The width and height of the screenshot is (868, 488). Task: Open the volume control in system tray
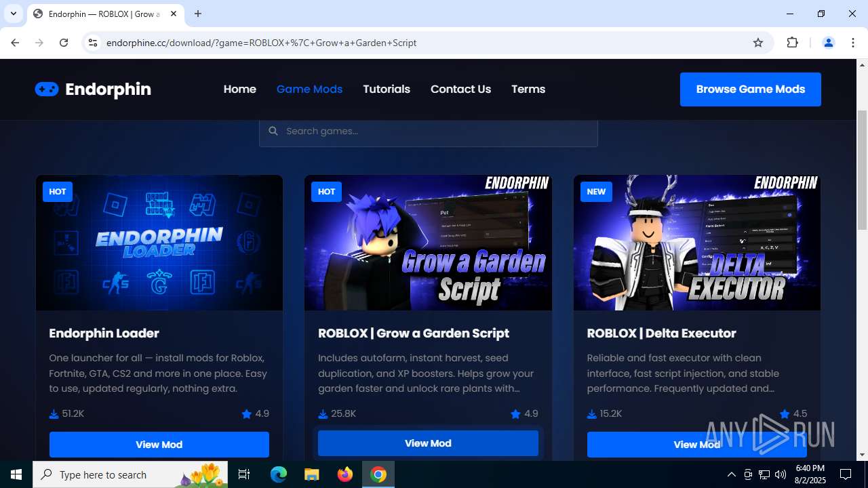point(781,474)
